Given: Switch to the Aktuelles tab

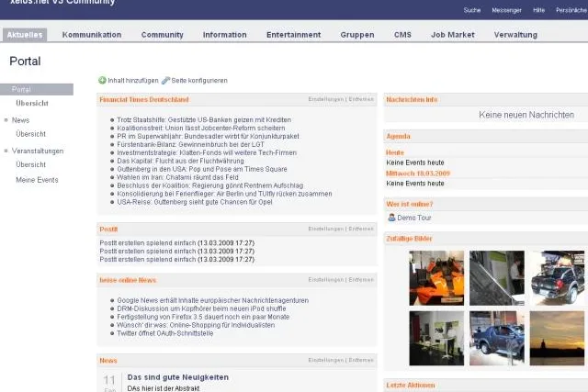Looking at the screenshot, I should 25,35.
